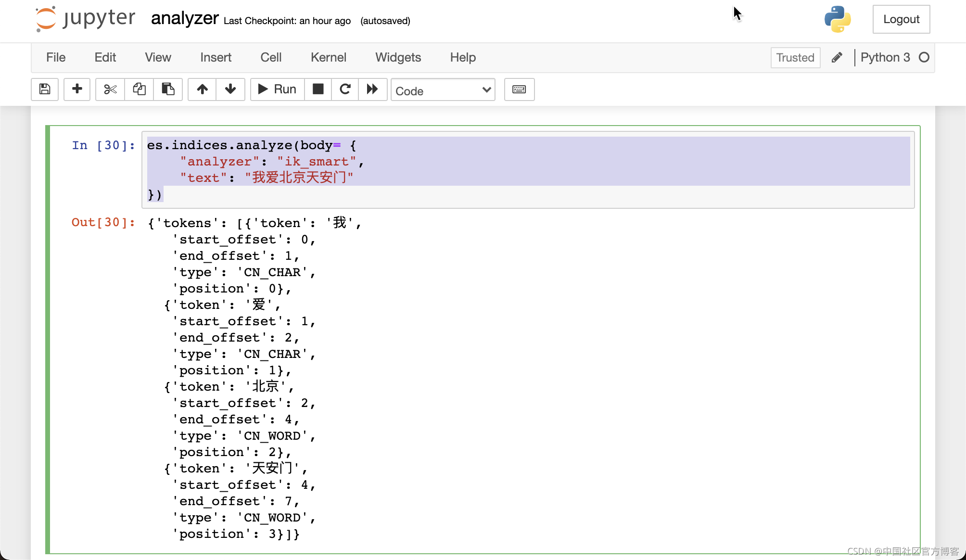Copy the selected cell with copy icon
This screenshot has height=560, width=966.
click(139, 89)
